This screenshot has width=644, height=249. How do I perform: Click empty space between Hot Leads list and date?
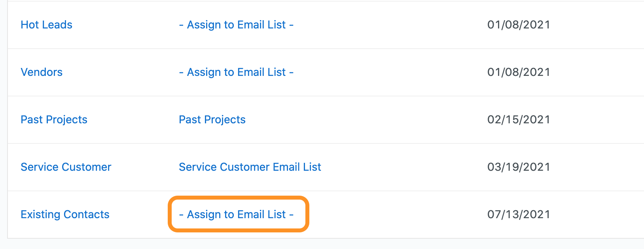390,25
